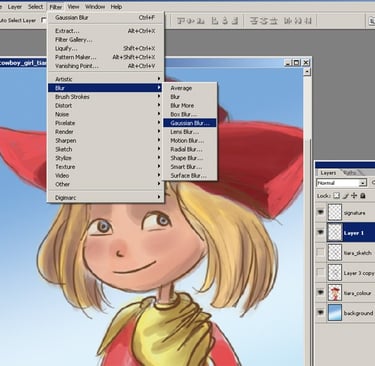Click the Distribute horizontal centers icon
The height and width of the screenshot is (366, 375).
point(298,21)
